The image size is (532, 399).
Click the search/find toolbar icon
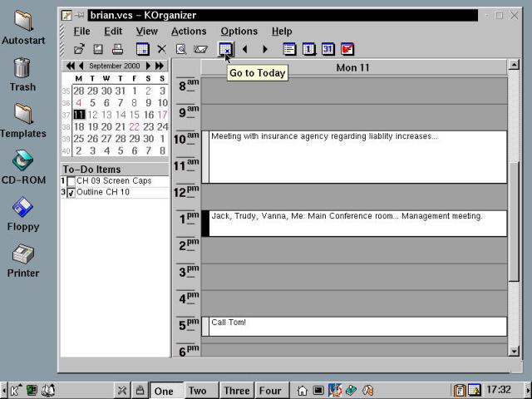point(180,49)
